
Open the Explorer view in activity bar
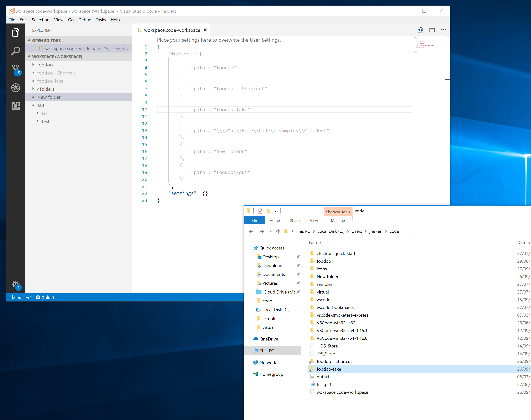point(15,32)
